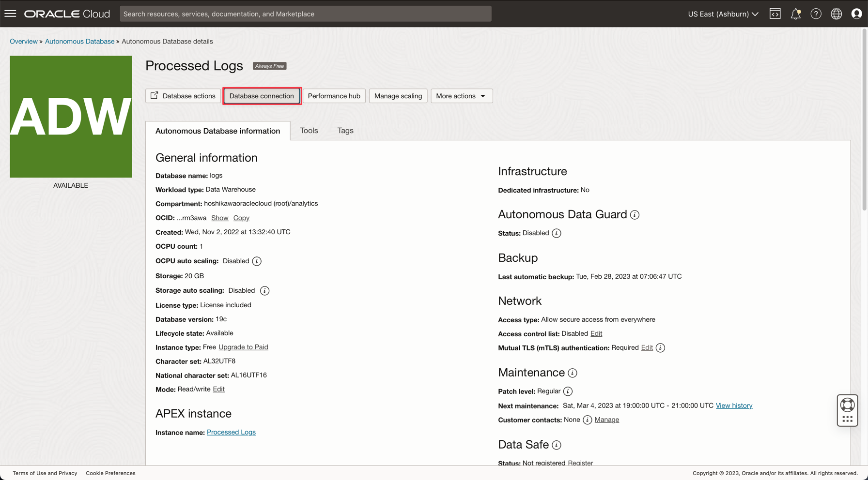Viewport: 868px width, 480px height.
Task: Change console language via the globe icon
Action: [837, 14]
